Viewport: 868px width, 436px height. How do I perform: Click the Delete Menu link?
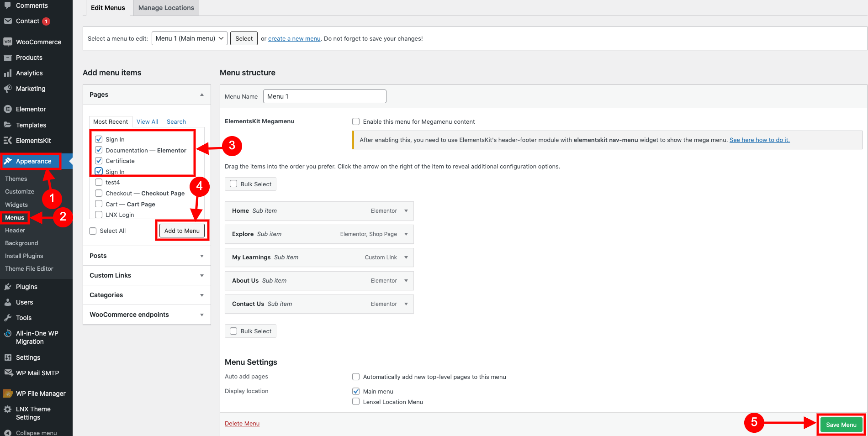pos(242,423)
